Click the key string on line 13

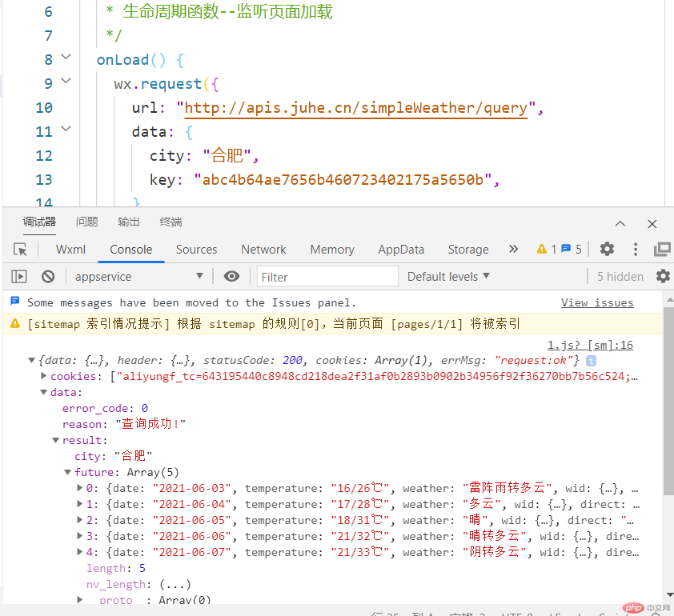pyautogui.click(x=343, y=179)
